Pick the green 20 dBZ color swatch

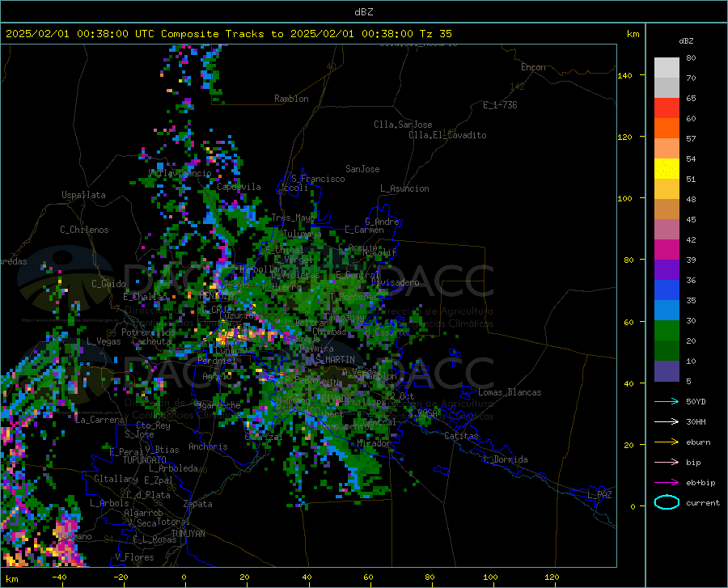click(x=667, y=331)
